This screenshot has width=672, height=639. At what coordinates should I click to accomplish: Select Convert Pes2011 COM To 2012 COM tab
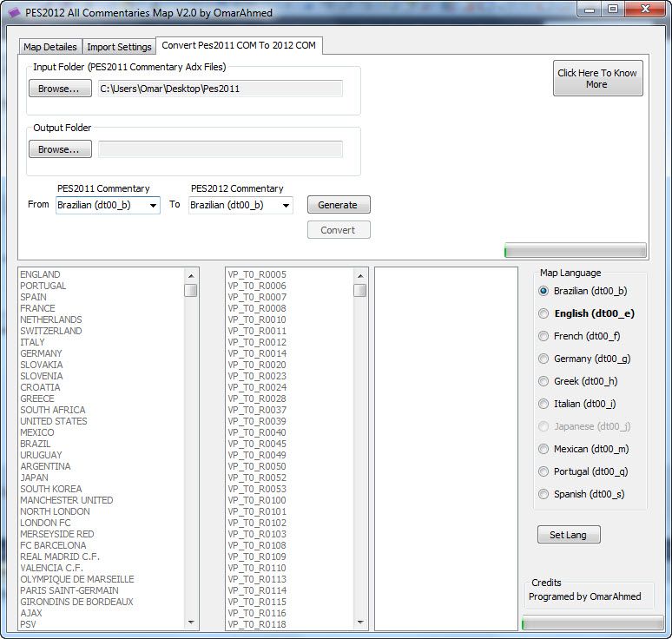[x=239, y=45]
